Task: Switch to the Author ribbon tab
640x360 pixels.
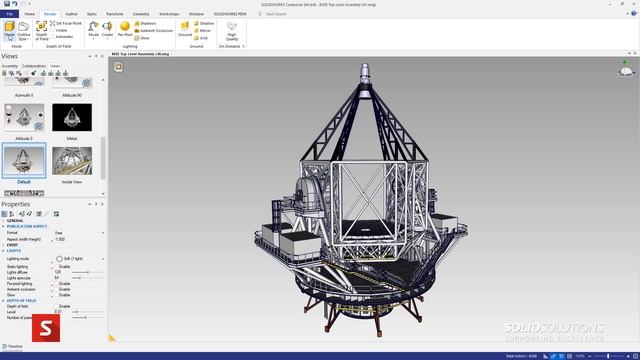Action: click(x=71, y=14)
